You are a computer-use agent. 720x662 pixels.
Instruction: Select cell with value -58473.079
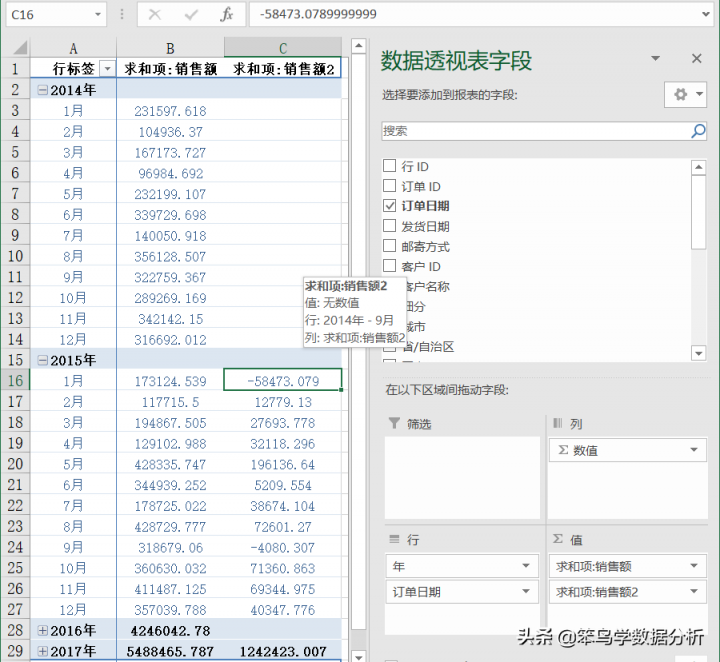[283, 381]
